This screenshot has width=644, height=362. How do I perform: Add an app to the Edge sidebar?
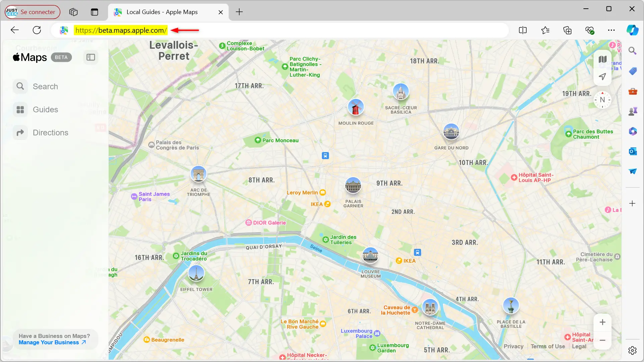pyautogui.click(x=632, y=203)
